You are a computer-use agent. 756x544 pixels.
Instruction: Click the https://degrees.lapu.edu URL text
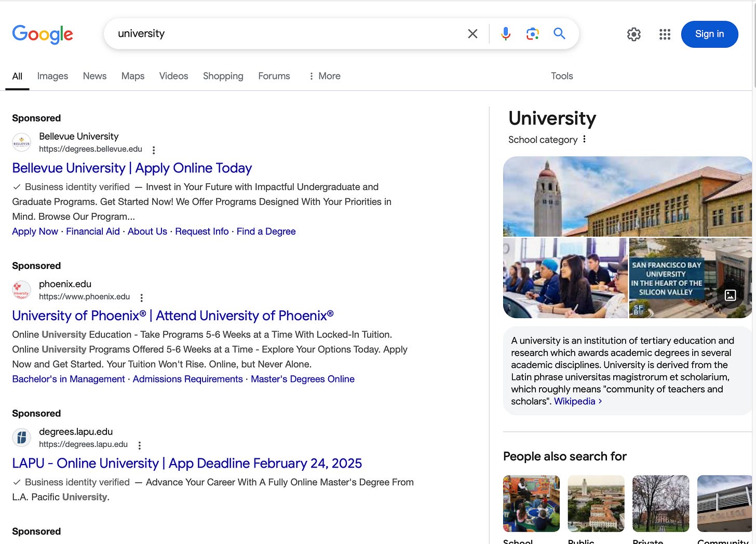83,444
